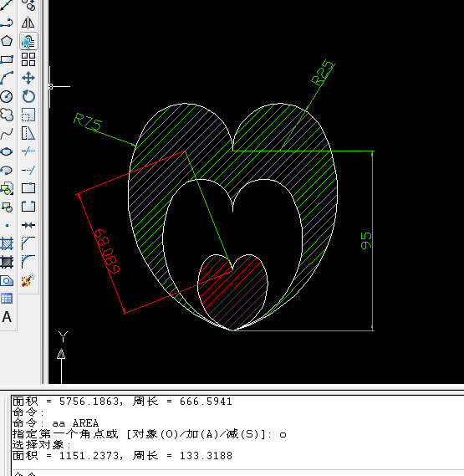Select the Join modify tool
The image size is (464, 476).
pyautogui.click(x=28, y=225)
